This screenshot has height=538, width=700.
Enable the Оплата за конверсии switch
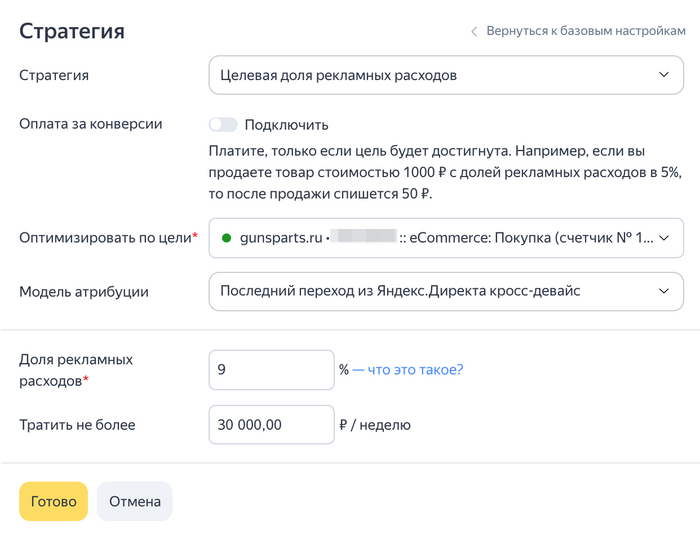coord(223,125)
